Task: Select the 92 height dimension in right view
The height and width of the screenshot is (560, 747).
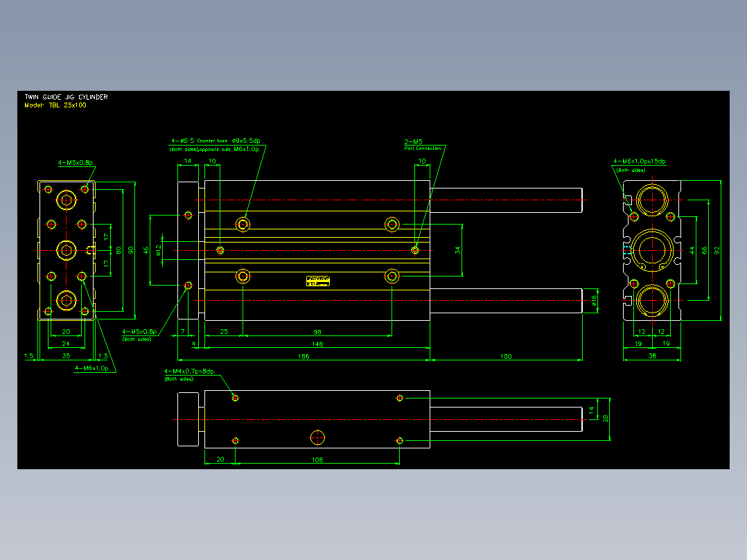Action: tap(717, 250)
